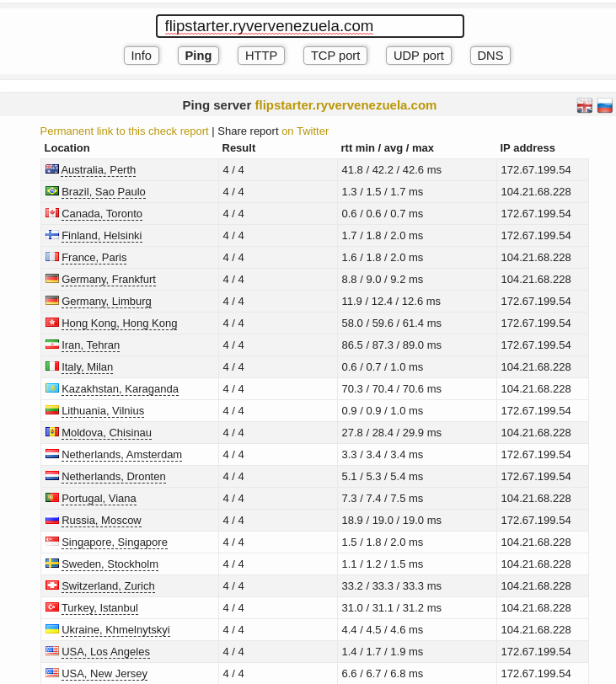Click the Kazakhstan flag icon
Viewport: 616px width, 684px height.
point(52,387)
